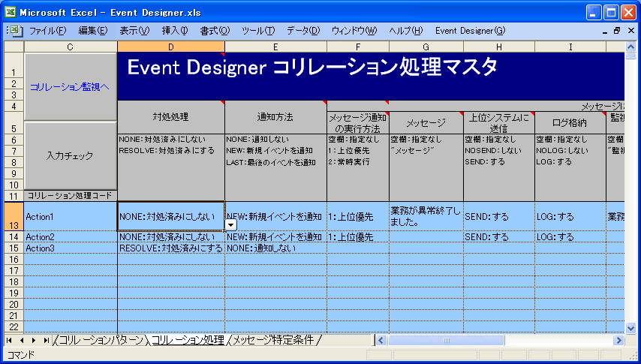This screenshot has height=364, width=641.
Task: Switch to メッセージ特定条件 sheet tab
Action: [273, 340]
